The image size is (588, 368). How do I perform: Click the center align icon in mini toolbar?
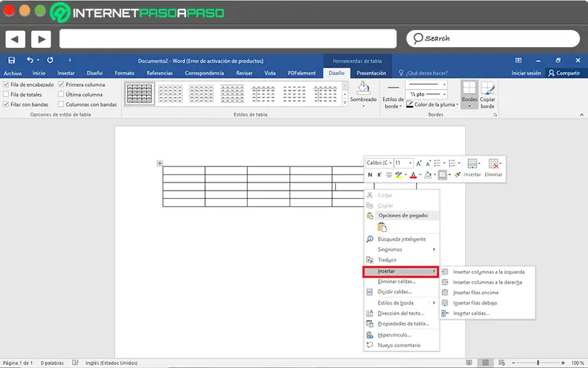[x=389, y=174]
